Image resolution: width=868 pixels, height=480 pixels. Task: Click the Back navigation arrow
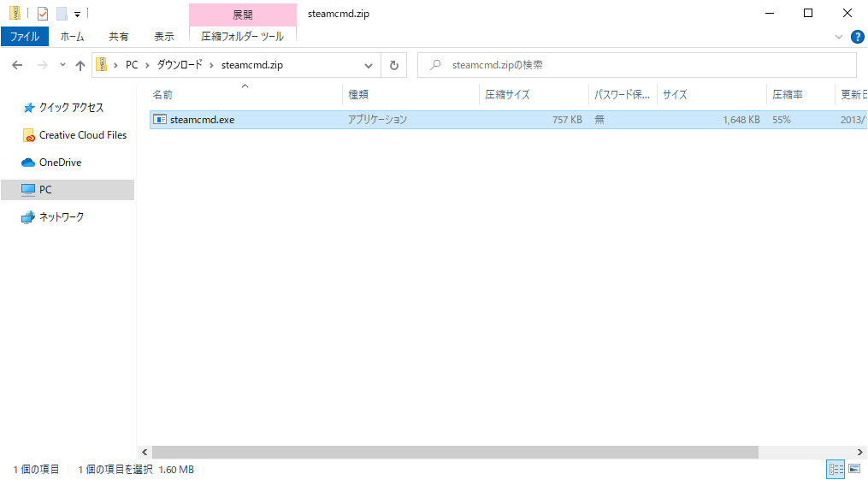(x=17, y=65)
